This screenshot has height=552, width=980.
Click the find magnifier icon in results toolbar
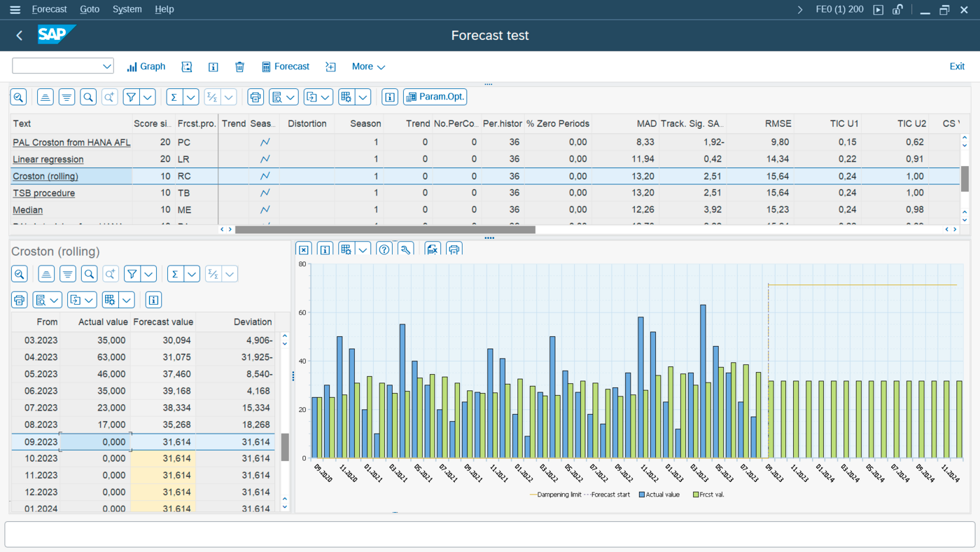pyautogui.click(x=87, y=97)
